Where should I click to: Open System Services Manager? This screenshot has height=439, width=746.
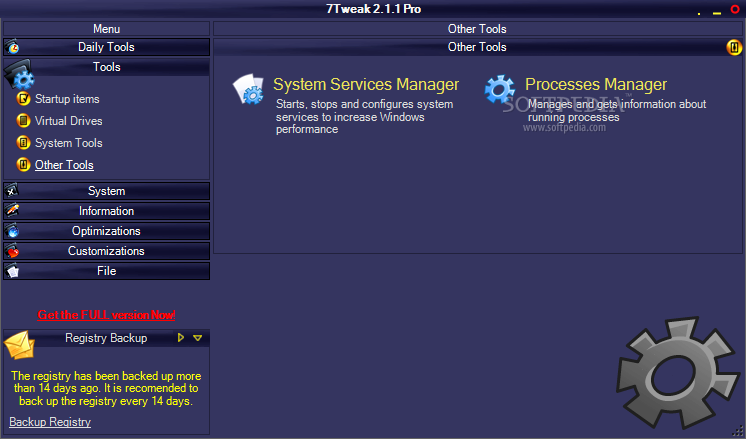pyautogui.click(x=366, y=84)
